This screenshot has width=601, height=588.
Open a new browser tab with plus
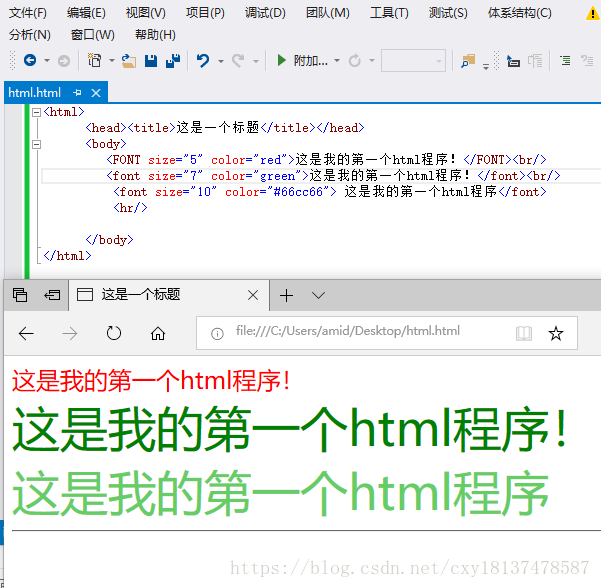pos(286,296)
